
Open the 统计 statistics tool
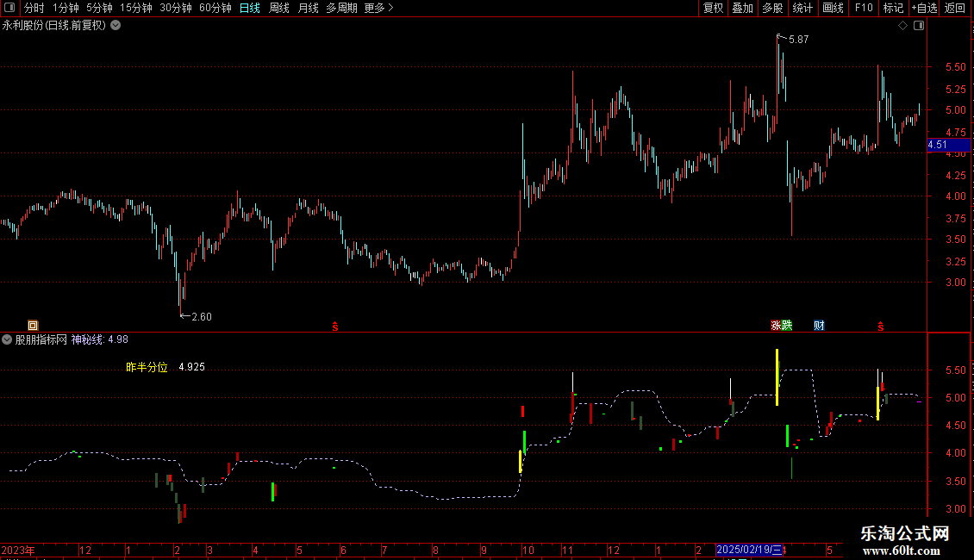point(802,8)
